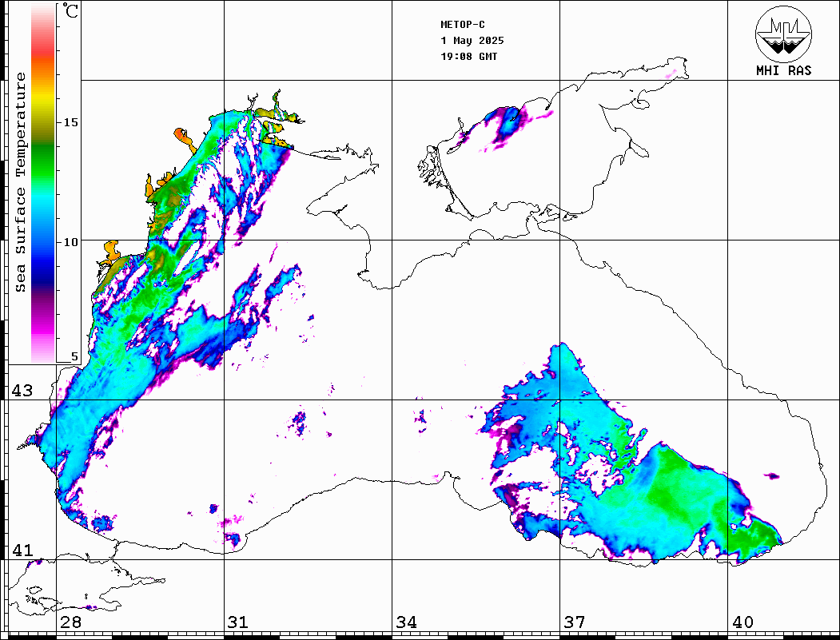
Task: Click the latitude 41 label
Action: pos(22,551)
